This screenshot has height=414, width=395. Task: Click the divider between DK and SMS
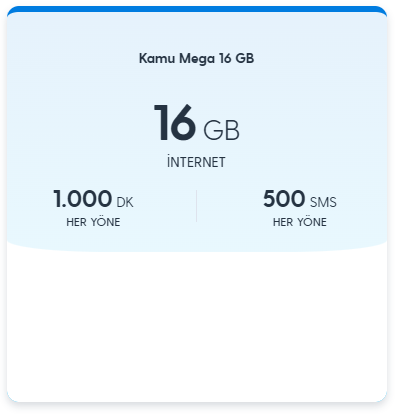pyautogui.click(x=196, y=206)
